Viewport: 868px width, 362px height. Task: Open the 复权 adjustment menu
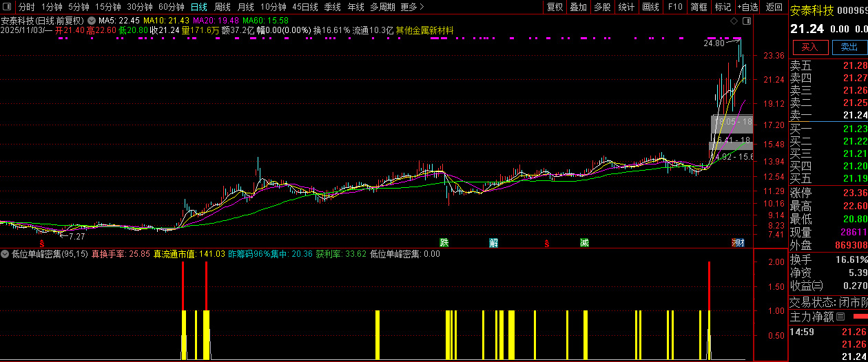coord(555,7)
